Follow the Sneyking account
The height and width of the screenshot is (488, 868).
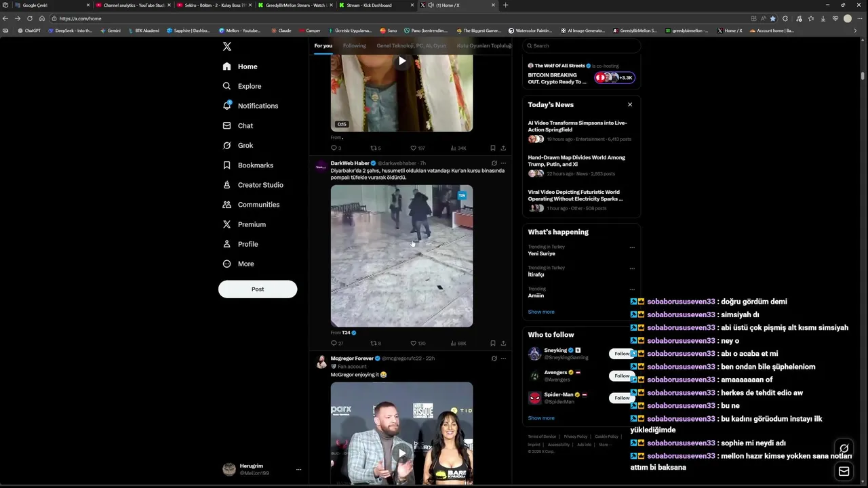click(622, 353)
